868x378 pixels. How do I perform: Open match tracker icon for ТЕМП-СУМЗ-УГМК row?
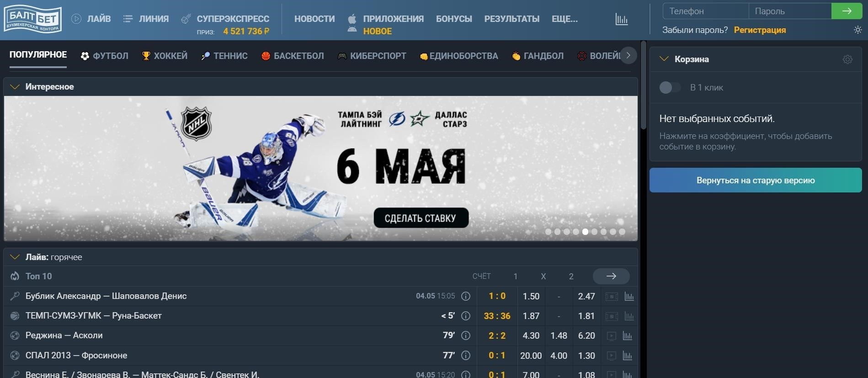(x=612, y=316)
